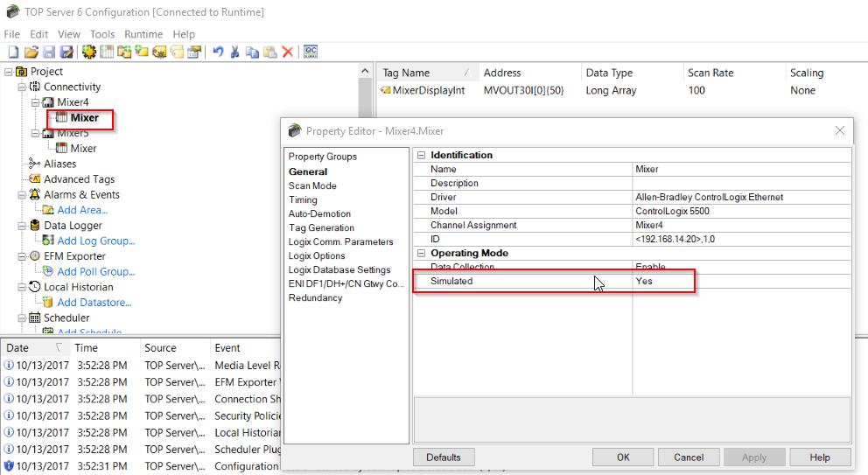The height and width of the screenshot is (475, 868).
Task: Click the Add Poll Group link
Action: click(96, 272)
